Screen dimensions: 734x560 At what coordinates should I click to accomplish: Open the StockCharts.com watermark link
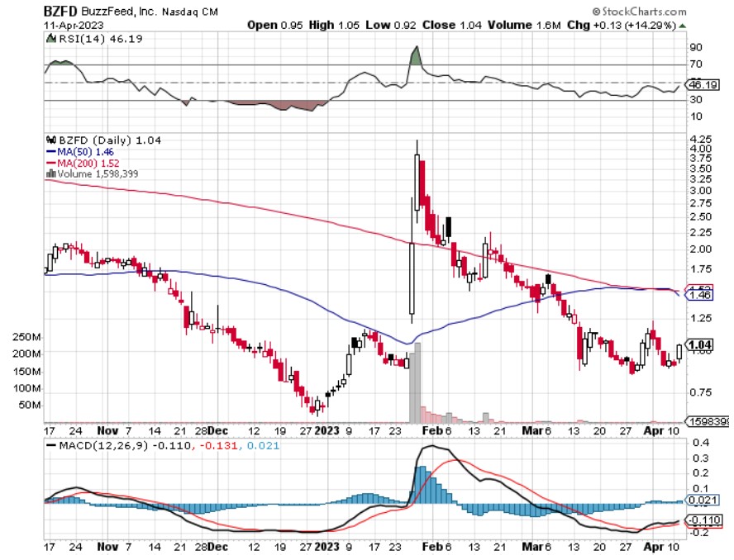pos(639,12)
